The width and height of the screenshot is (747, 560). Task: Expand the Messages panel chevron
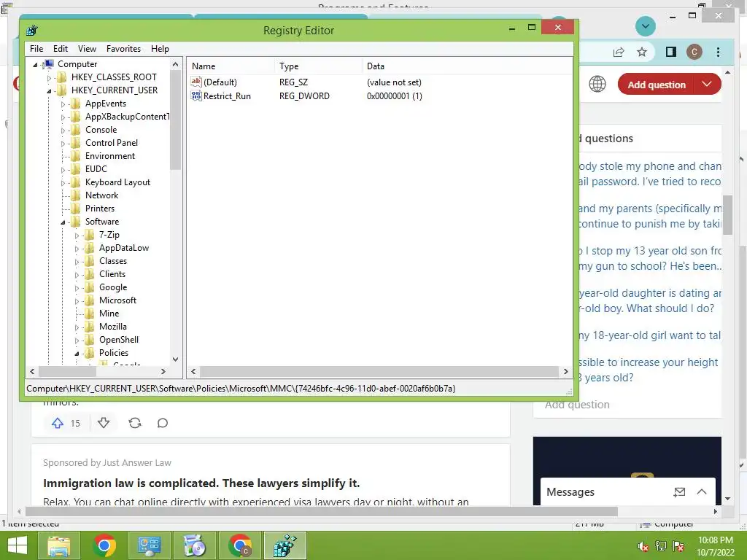702,491
